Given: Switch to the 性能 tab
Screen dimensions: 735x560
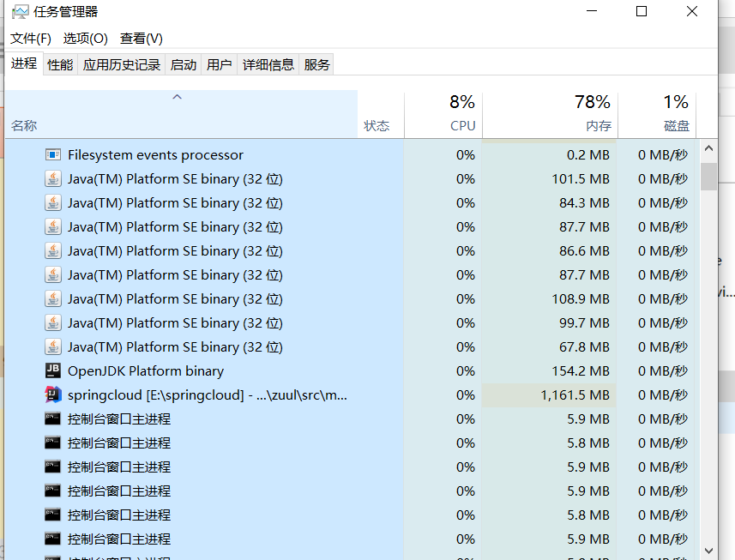Looking at the screenshot, I should [x=59, y=63].
